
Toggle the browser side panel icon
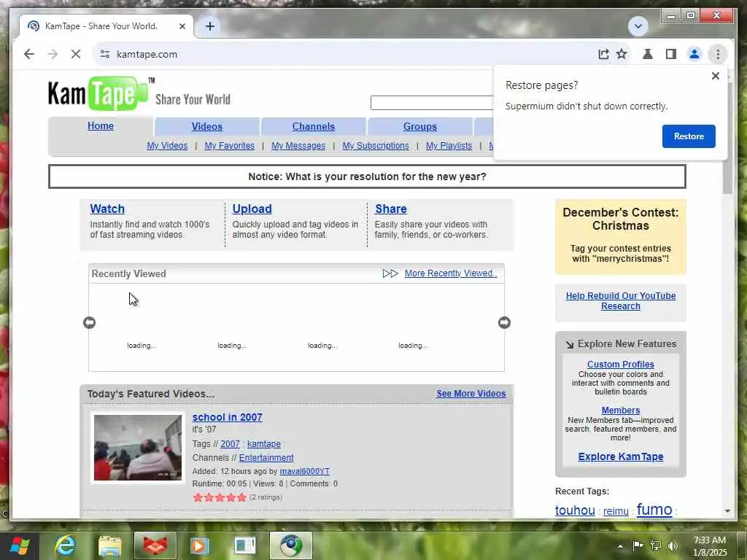click(671, 54)
